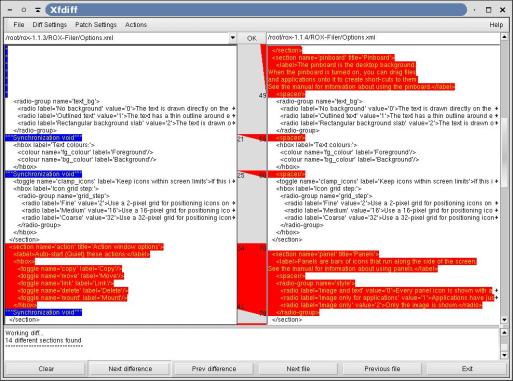Image resolution: width=513 pixels, height=381 pixels.
Task: Click the first blue Synchronization void line
Action: click(x=43, y=138)
